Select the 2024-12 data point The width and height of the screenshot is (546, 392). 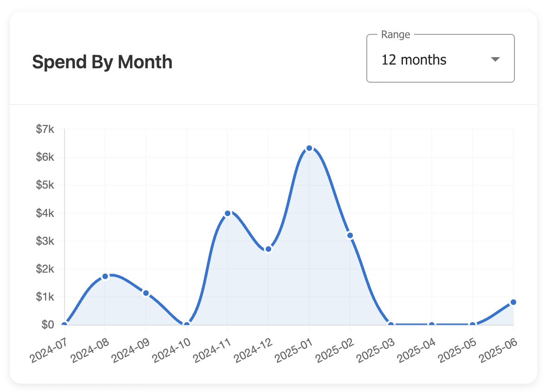click(x=268, y=249)
